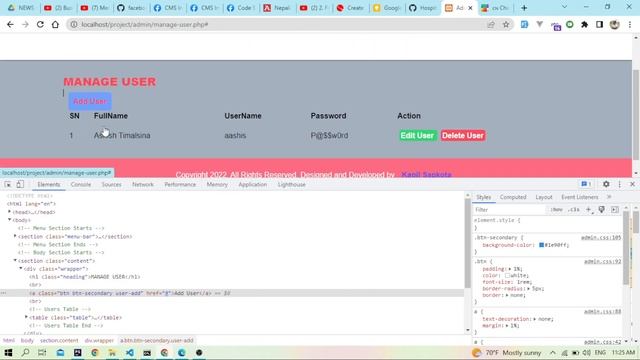
Task: Select a.btn.btn-secondary.user-add breadcrumb
Action: (157, 340)
